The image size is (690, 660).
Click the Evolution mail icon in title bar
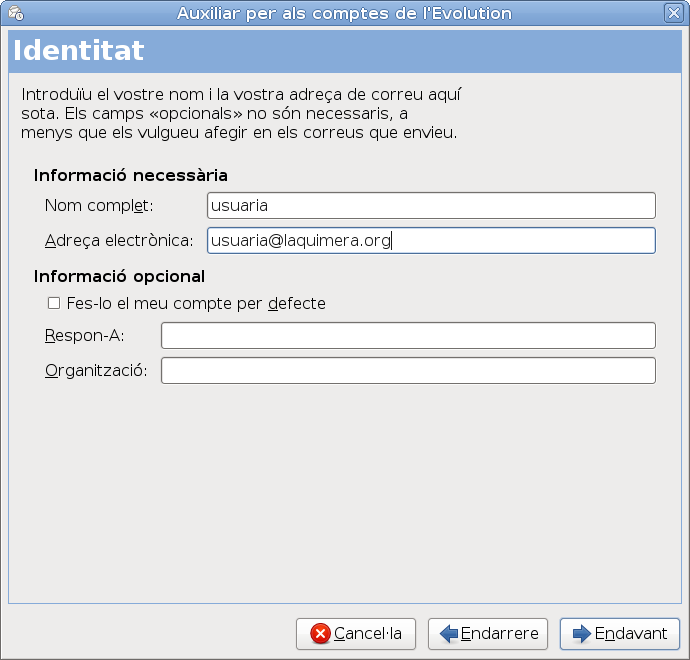click(16, 13)
